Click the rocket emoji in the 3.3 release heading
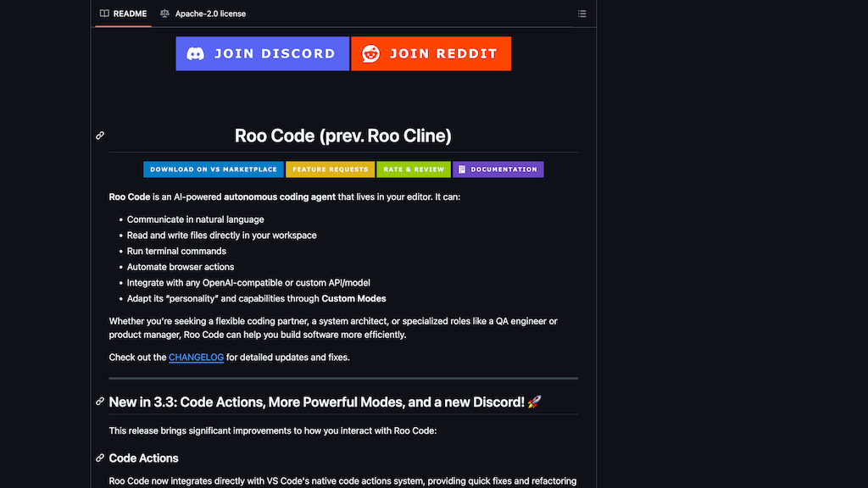This screenshot has height=488, width=868. click(x=536, y=402)
